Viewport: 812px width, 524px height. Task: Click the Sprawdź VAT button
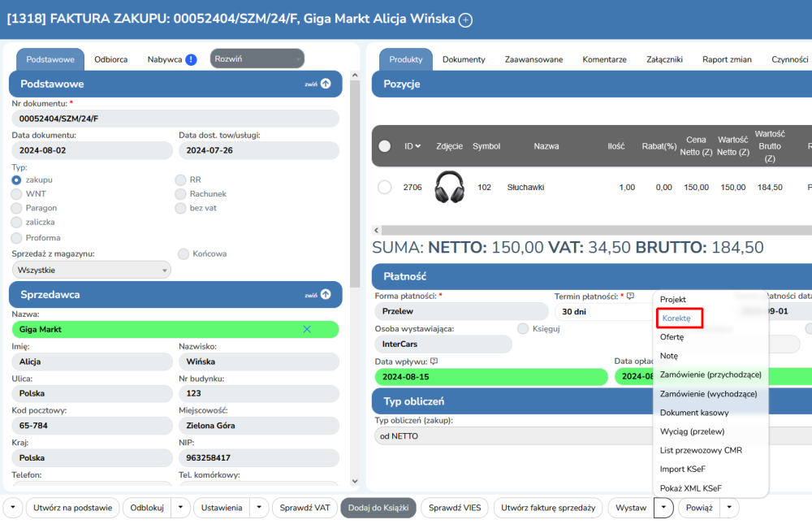pyautogui.click(x=304, y=508)
